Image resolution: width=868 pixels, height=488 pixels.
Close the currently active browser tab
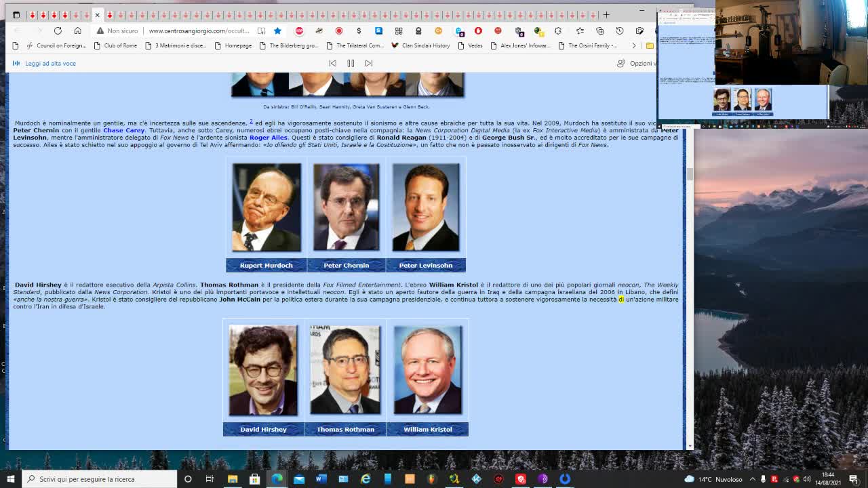(x=98, y=14)
